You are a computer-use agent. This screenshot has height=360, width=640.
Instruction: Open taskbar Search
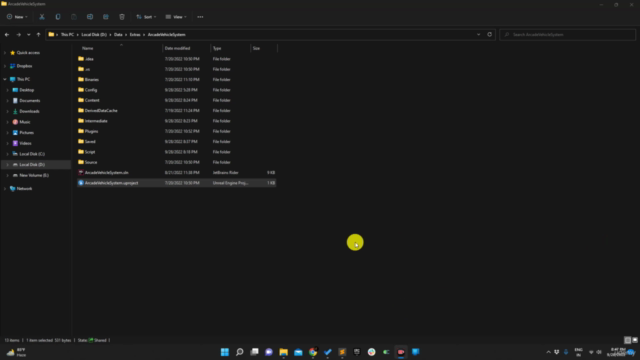240,352
